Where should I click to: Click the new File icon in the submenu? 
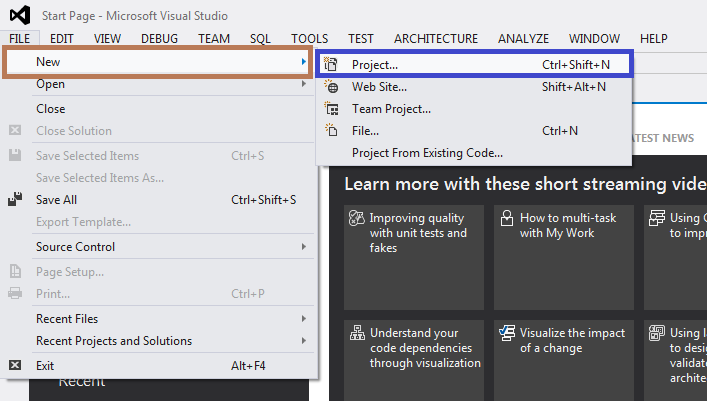[x=331, y=130]
